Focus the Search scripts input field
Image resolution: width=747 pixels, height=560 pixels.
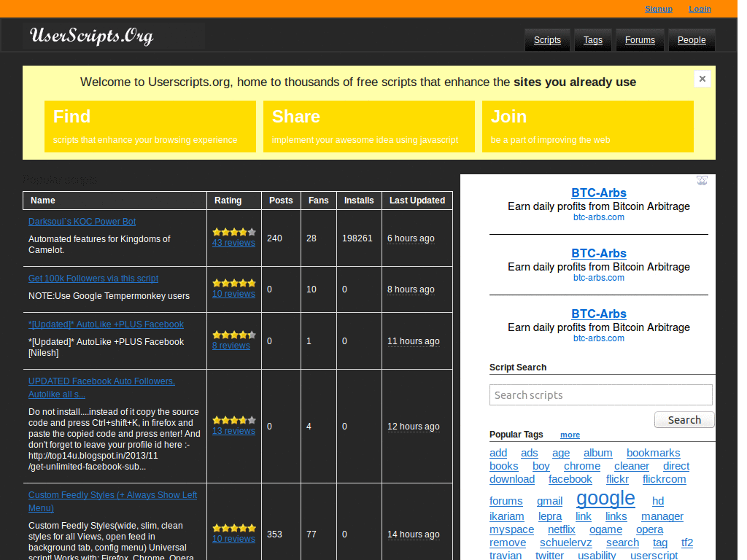(600, 395)
